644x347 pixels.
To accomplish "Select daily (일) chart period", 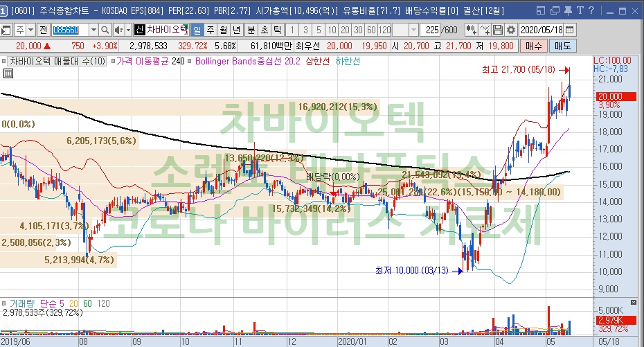I will 197,30.
